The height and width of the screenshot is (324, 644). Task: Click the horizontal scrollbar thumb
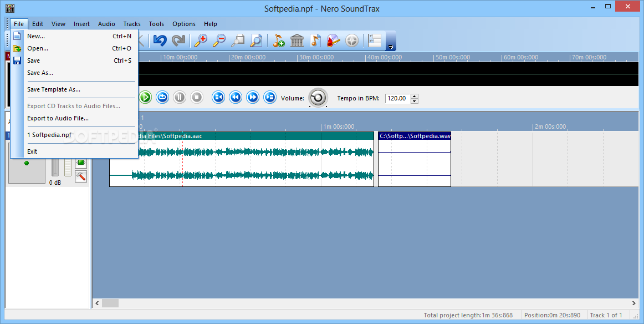tap(110, 303)
